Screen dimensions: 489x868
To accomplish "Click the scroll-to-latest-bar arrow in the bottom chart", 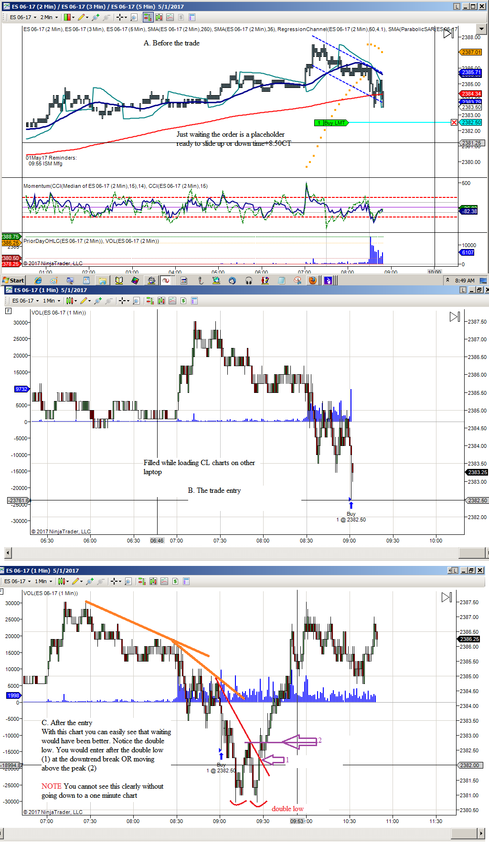I will pos(446,597).
